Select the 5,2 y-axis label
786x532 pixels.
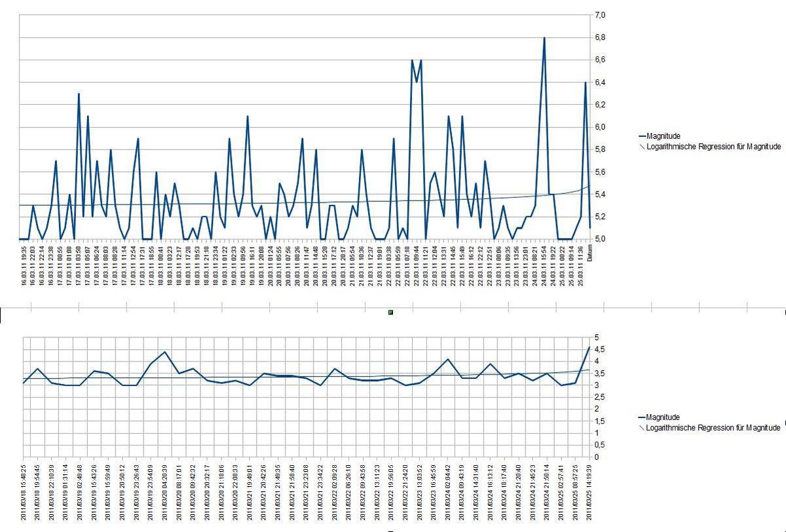click(599, 217)
